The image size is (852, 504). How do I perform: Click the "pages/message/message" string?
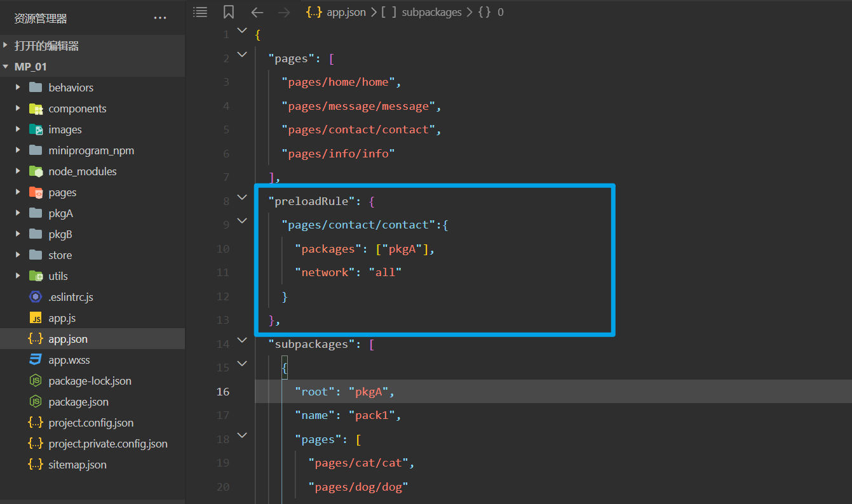pos(359,106)
